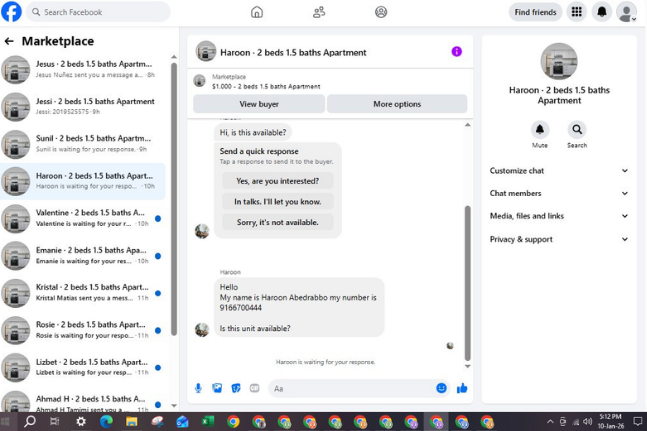Choose a GIF for the message
647x431 pixels.
(x=255, y=388)
